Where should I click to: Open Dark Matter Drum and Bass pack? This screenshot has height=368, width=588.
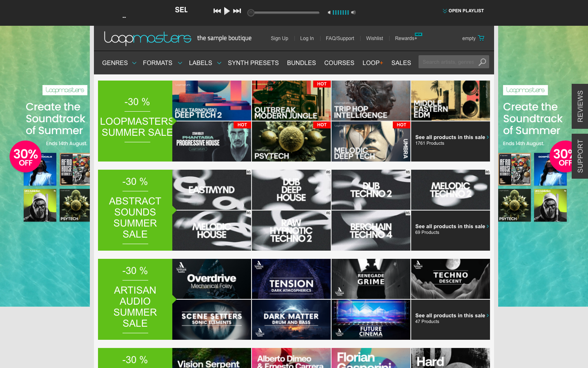coord(291,320)
